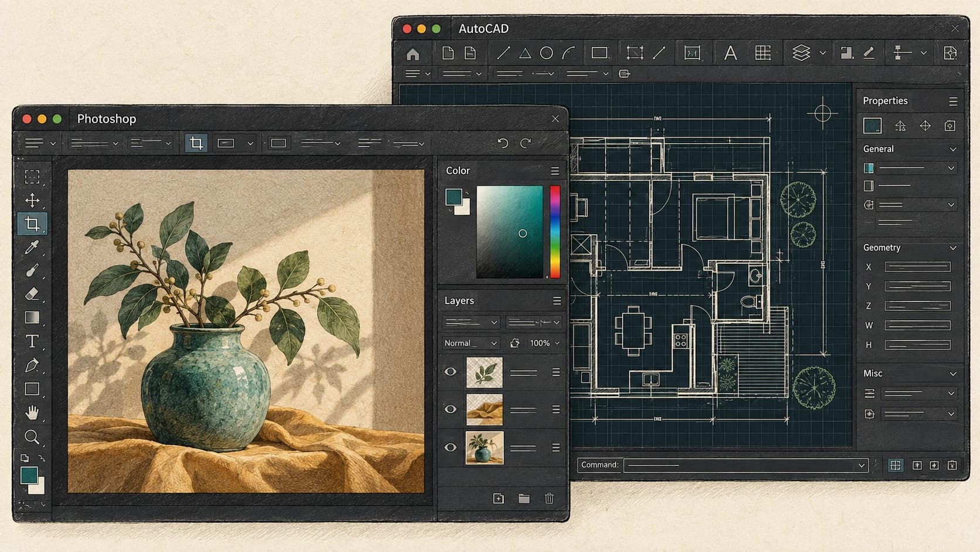Pick the Eyedropper tool in Photoshop
980x552 pixels.
[x=32, y=247]
